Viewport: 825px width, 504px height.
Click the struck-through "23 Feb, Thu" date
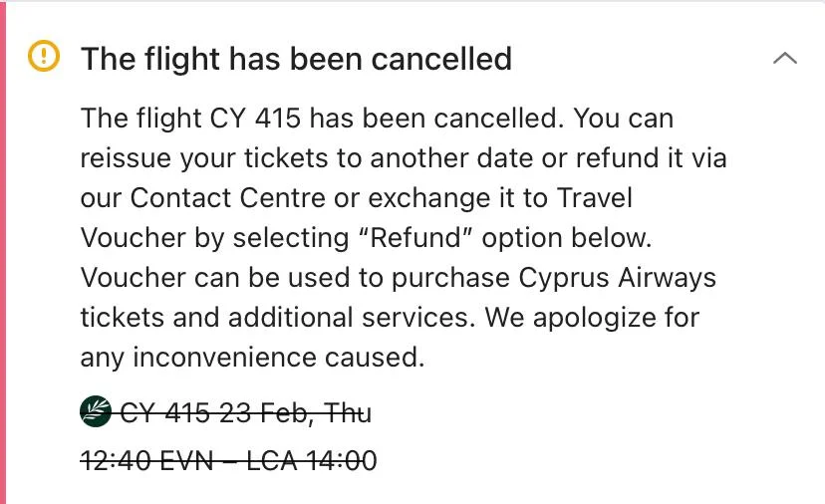pos(295,411)
